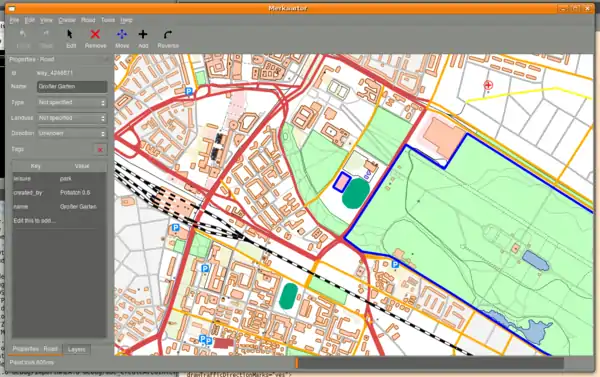Click the red cross hospital marker on map
Image resolution: width=600 pixels, height=377 pixels.
(x=488, y=85)
